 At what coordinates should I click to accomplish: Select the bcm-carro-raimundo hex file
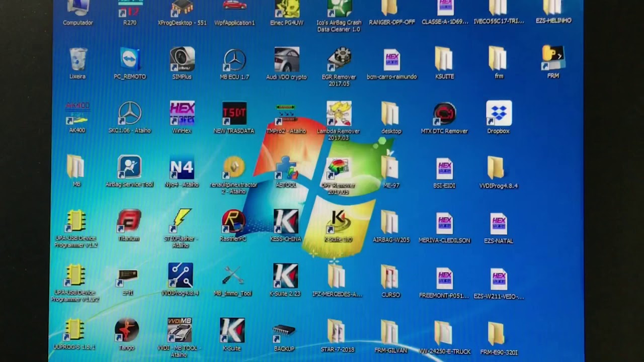pos(391,64)
